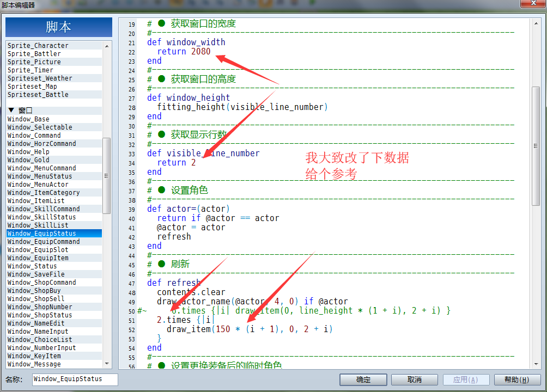Click the value 2080 on line 22

click(200, 52)
